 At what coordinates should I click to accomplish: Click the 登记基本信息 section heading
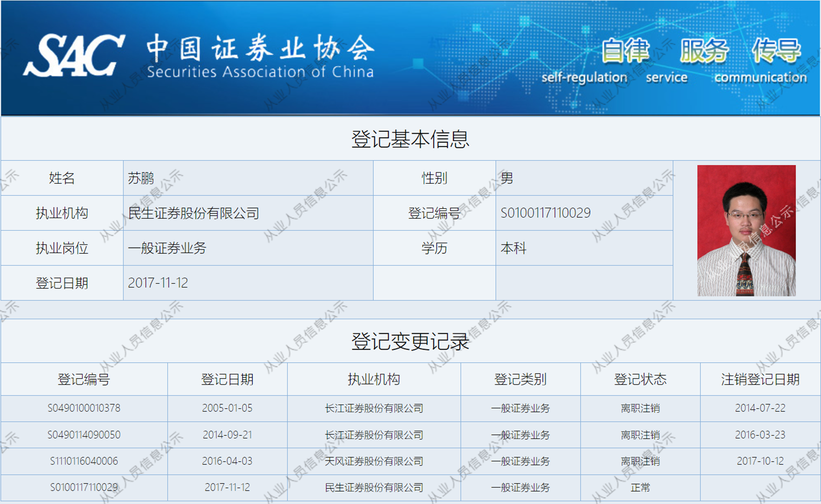point(410,139)
